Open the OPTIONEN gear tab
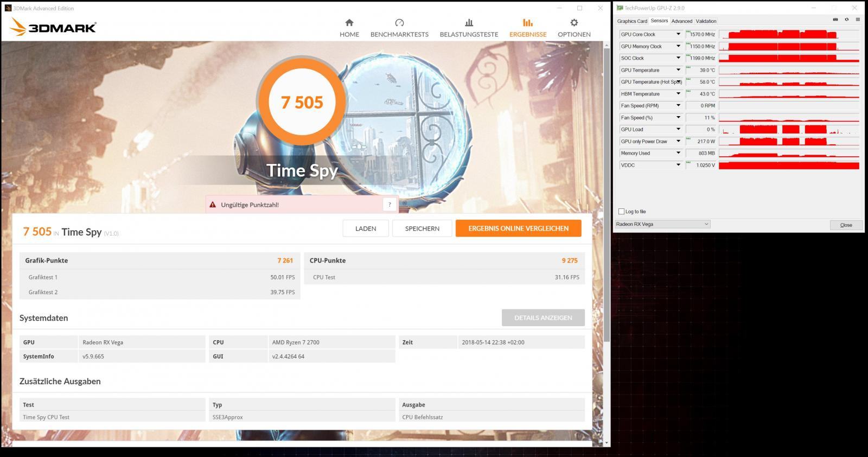The width and height of the screenshot is (868, 457). click(x=574, y=28)
